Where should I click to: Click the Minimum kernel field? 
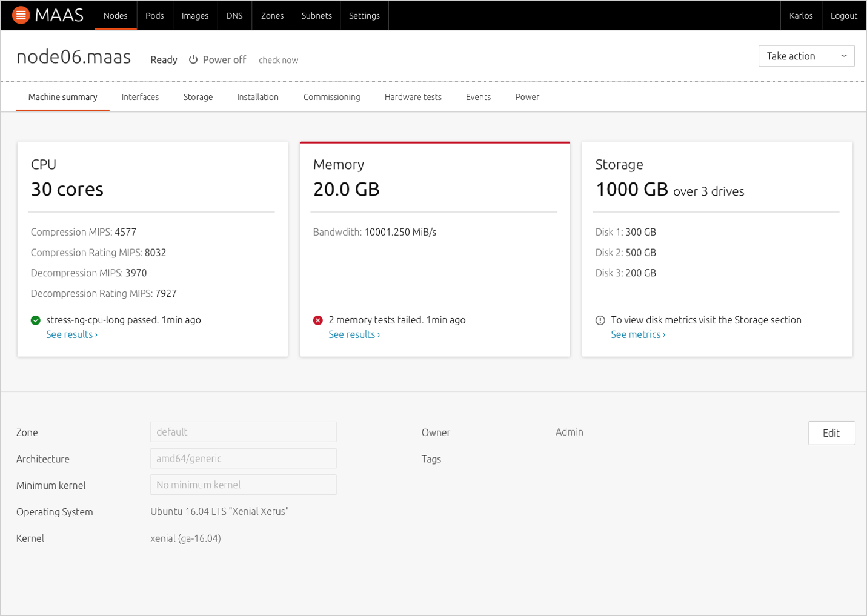(243, 485)
